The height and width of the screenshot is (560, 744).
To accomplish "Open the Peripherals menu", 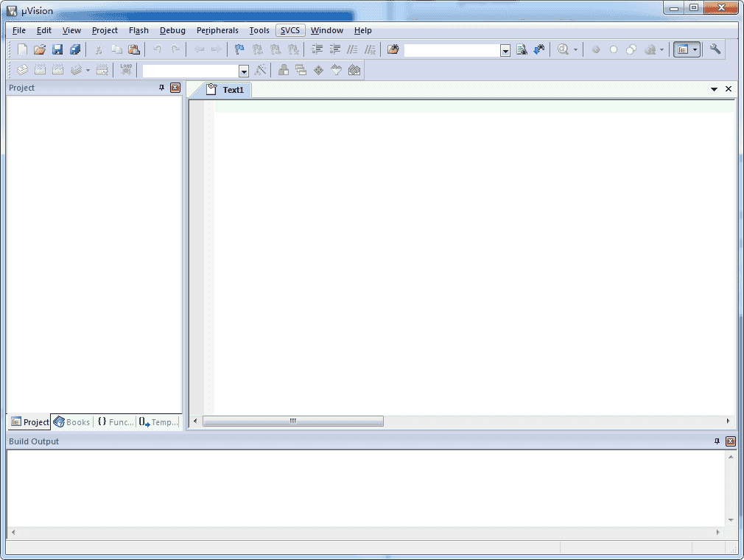I will [x=217, y=30].
